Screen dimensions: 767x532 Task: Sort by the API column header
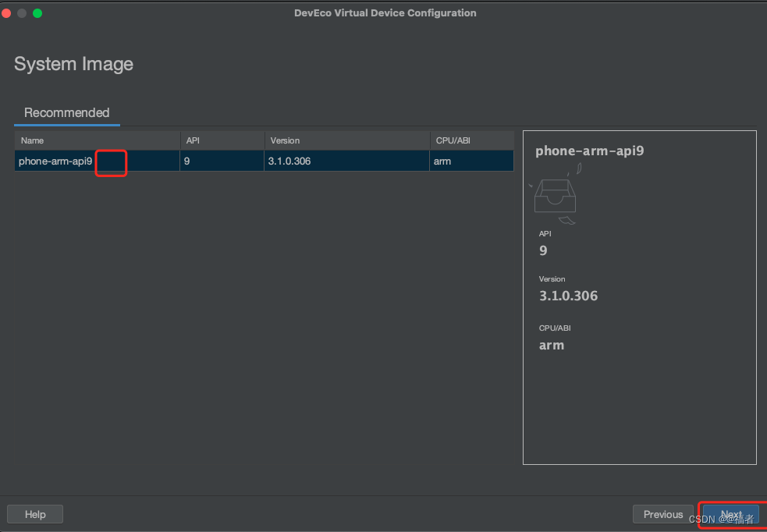222,140
